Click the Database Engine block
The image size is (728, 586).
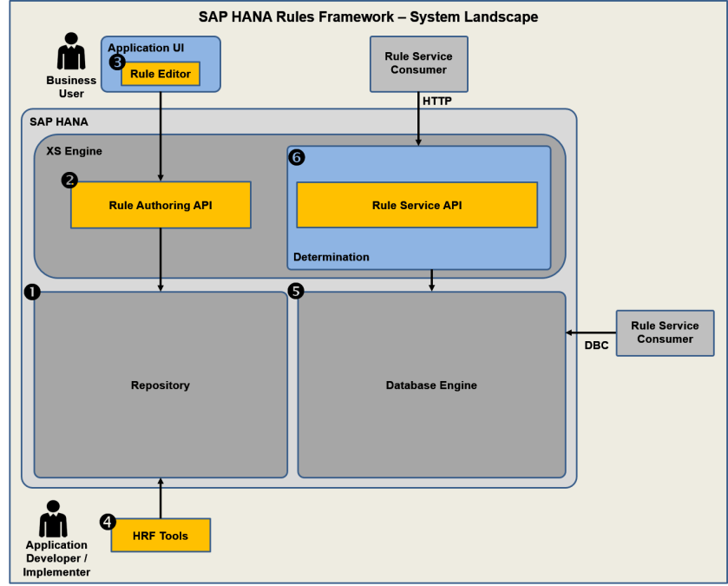coord(431,385)
